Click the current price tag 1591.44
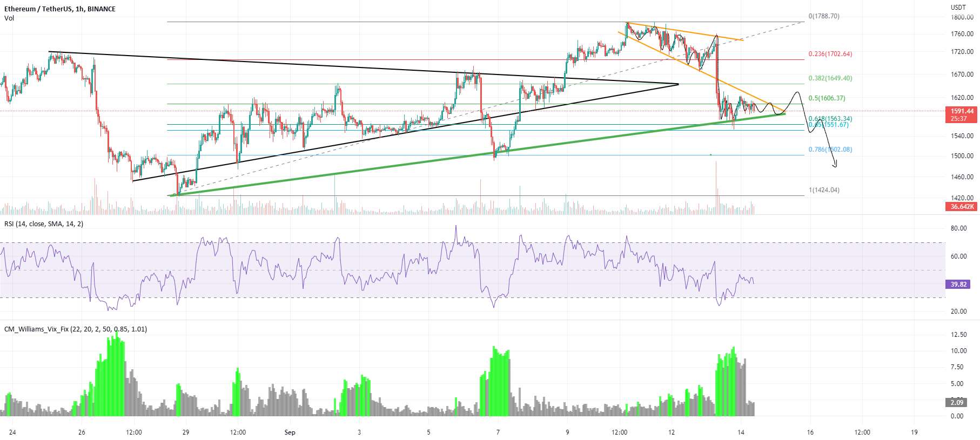 click(x=962, y=111)
